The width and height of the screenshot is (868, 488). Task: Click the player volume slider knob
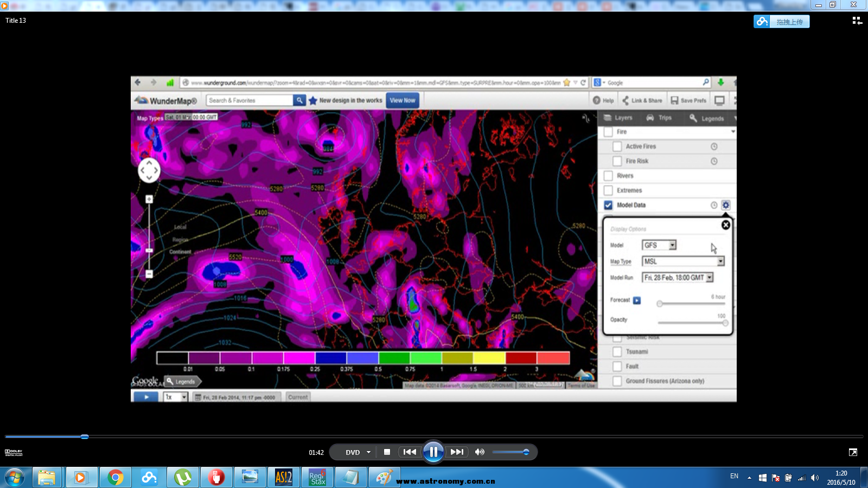pyautogui.click(x=526, y=452)
